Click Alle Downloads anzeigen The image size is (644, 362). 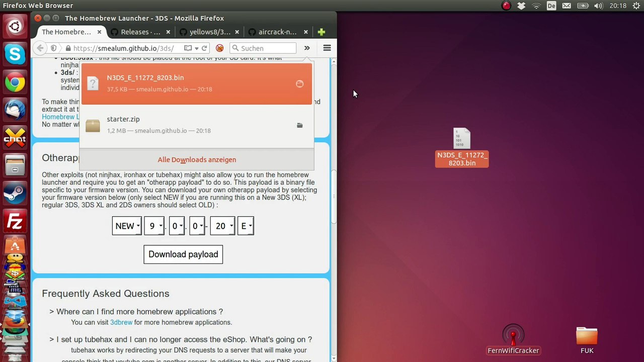(x=197, y=159)
